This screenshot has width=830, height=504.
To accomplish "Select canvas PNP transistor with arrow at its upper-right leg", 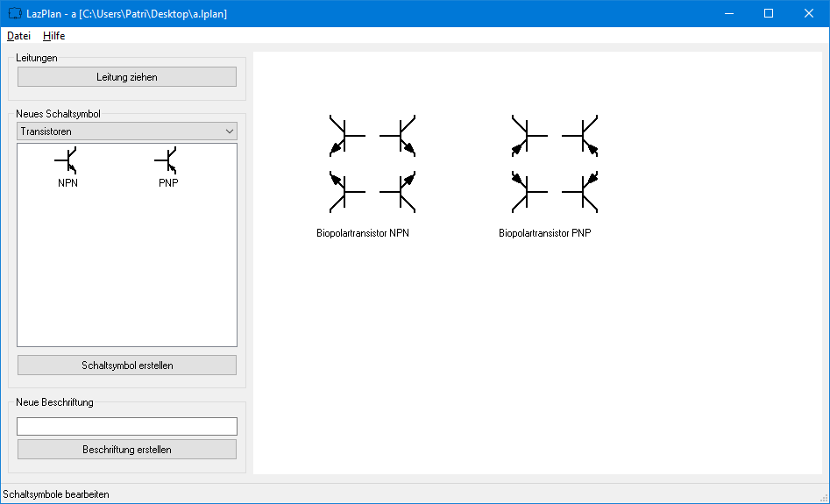I will pos(583,190).
